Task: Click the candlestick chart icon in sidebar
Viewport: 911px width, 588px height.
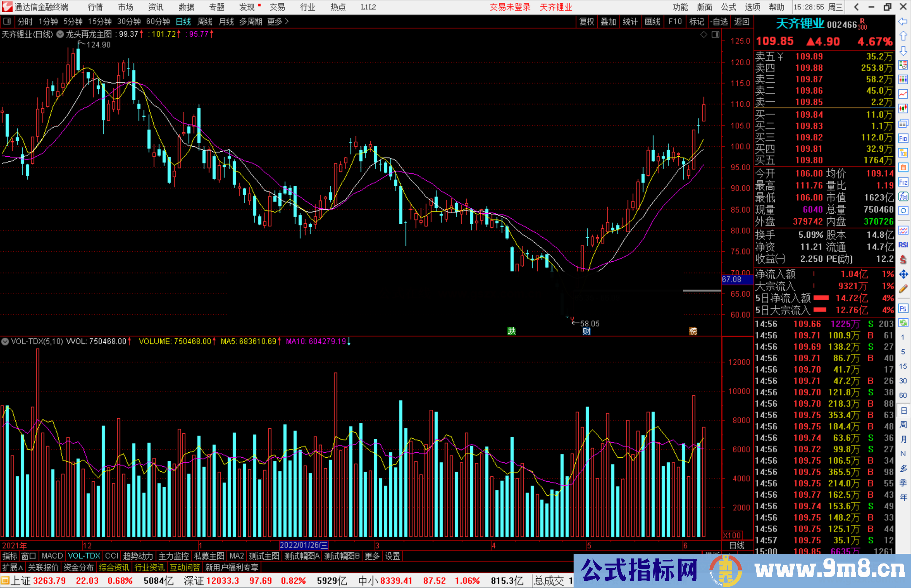Action: click(x=903, y=108)
